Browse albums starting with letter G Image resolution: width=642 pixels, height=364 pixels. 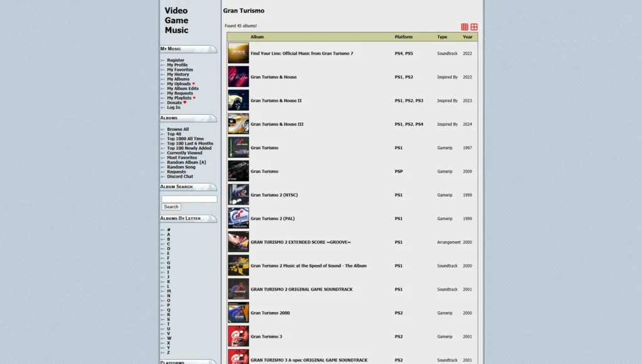[x=168, y=263]
